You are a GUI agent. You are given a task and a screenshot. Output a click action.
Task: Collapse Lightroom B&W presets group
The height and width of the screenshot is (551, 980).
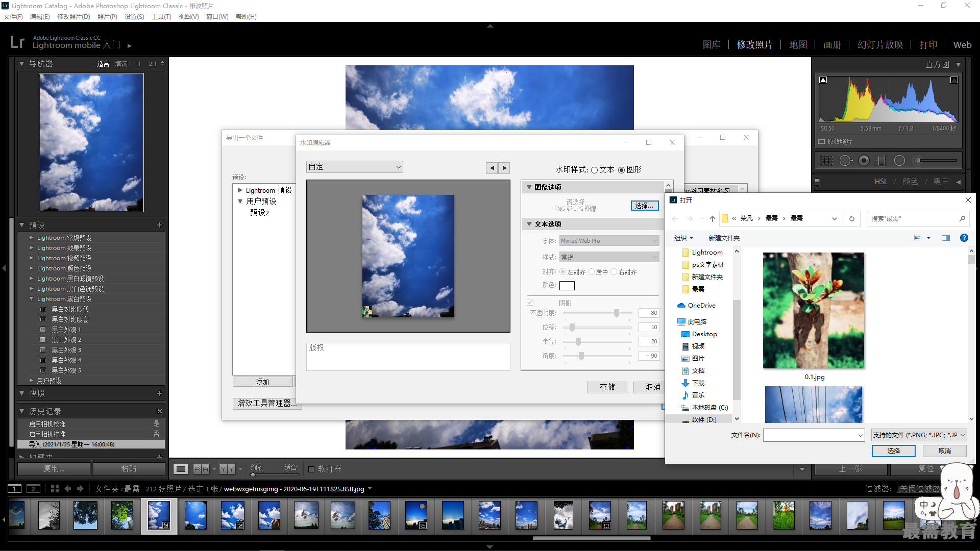31,299
